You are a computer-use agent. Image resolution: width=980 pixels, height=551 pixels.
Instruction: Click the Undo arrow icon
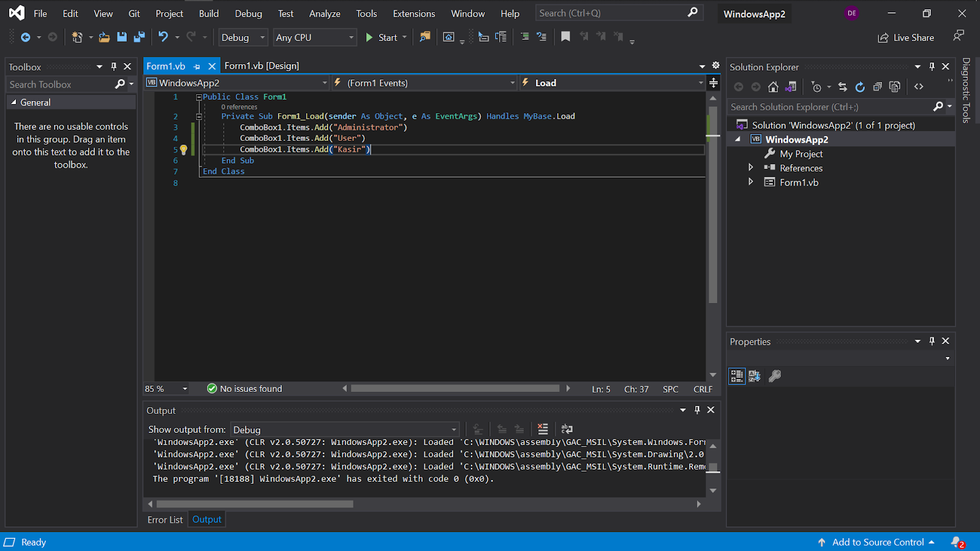pos(163,37)
